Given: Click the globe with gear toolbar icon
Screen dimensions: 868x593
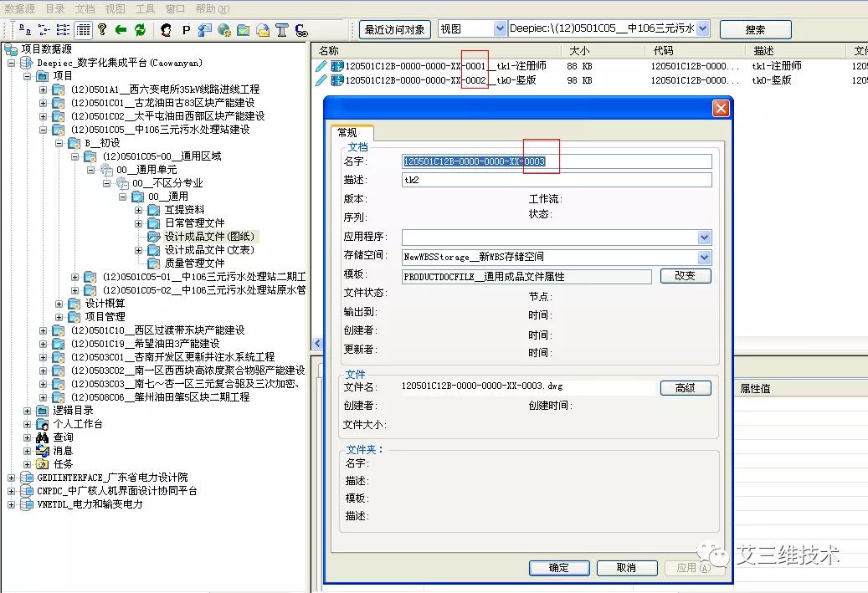Looking at the screenshot, I should 223,29.
